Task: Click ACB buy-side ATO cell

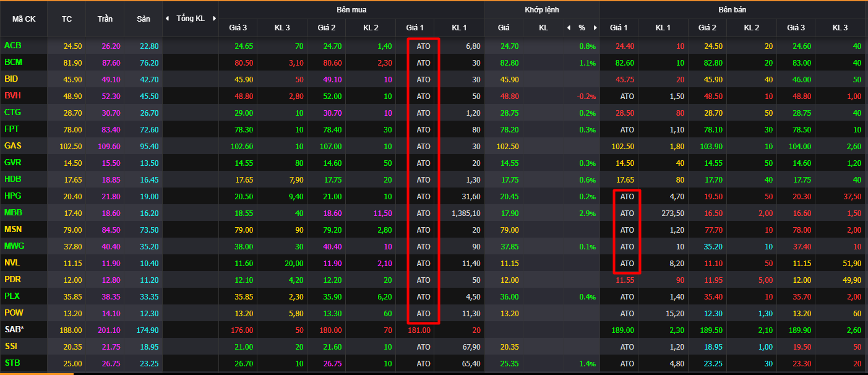Action: pyautogui.click(x=424, y=46)
